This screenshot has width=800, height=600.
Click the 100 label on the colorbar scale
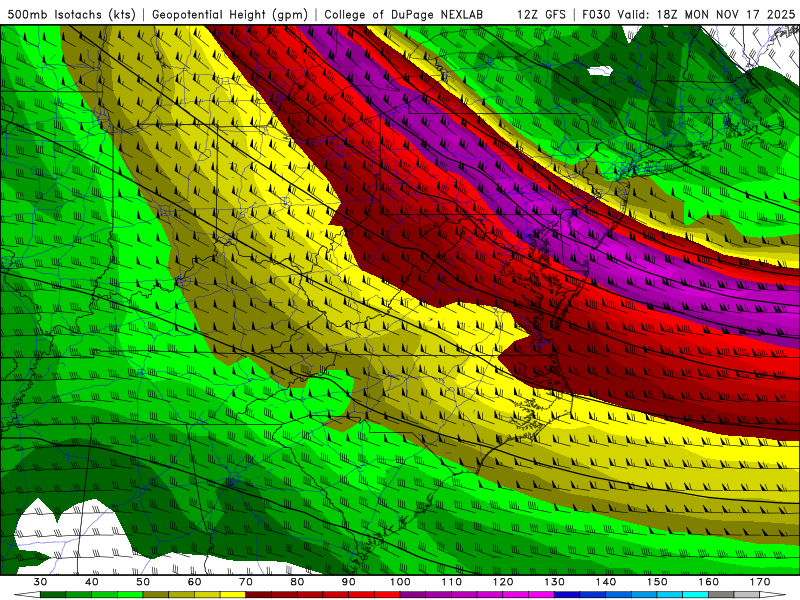[x=401, y=582]
